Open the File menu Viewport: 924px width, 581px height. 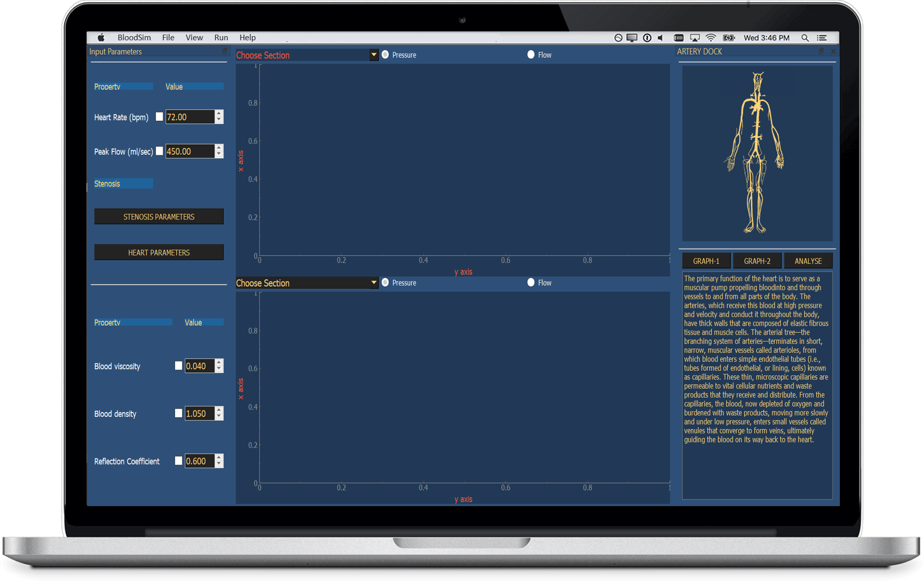tap(168, 38)
